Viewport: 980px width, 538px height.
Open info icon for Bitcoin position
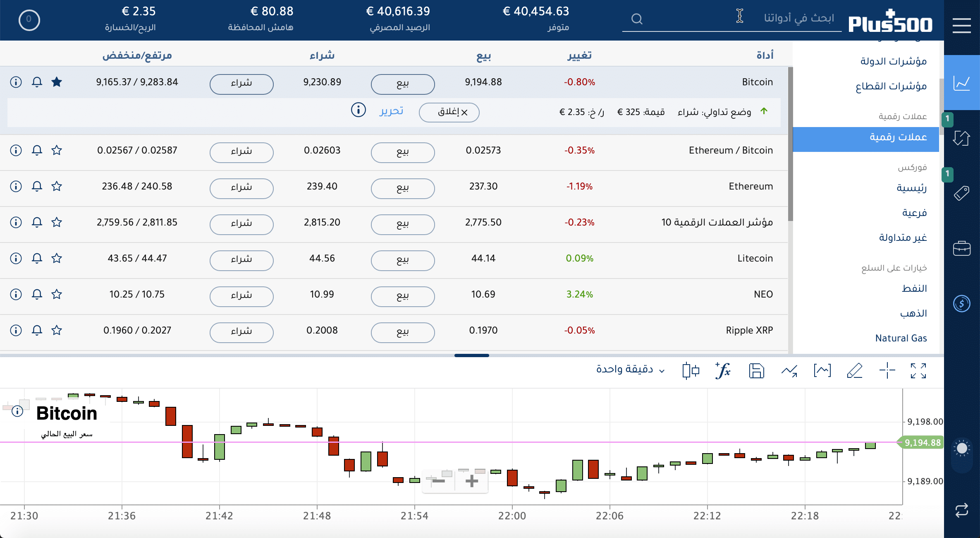pos(359,110)
